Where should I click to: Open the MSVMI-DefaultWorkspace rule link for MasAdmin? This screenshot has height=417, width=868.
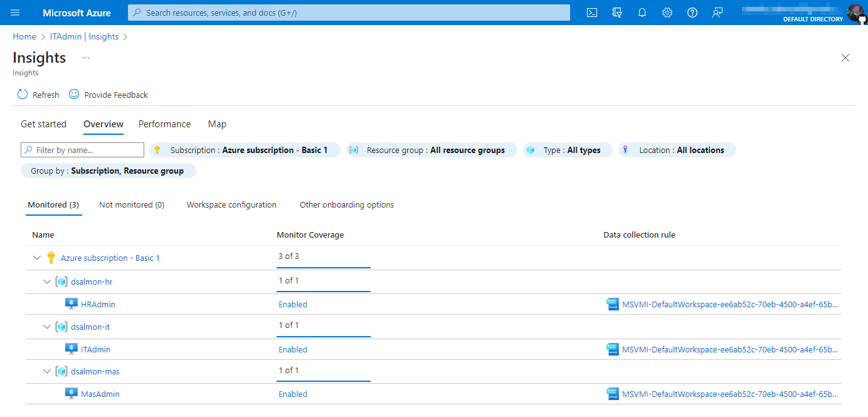tap(730, 394)
